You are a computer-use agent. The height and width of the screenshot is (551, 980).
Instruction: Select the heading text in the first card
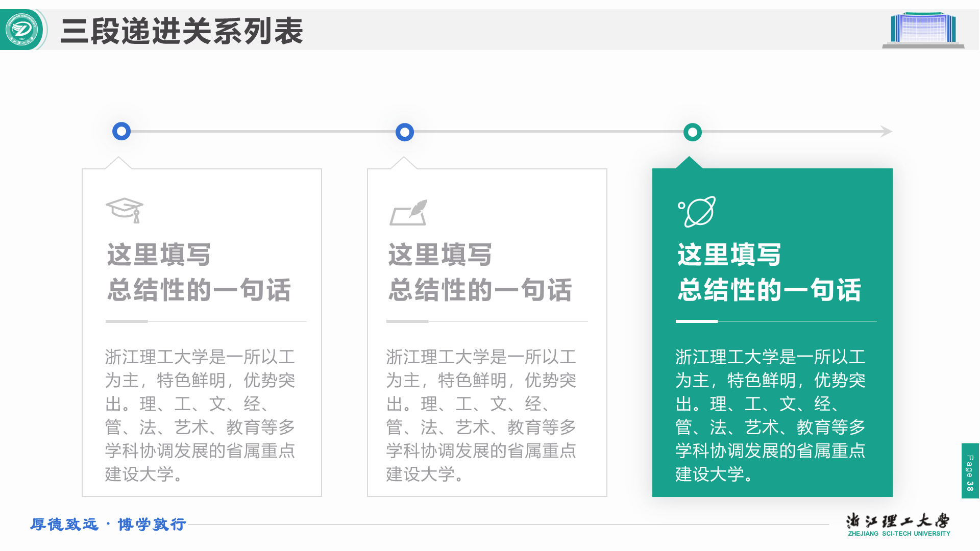[x=199, y=272]
